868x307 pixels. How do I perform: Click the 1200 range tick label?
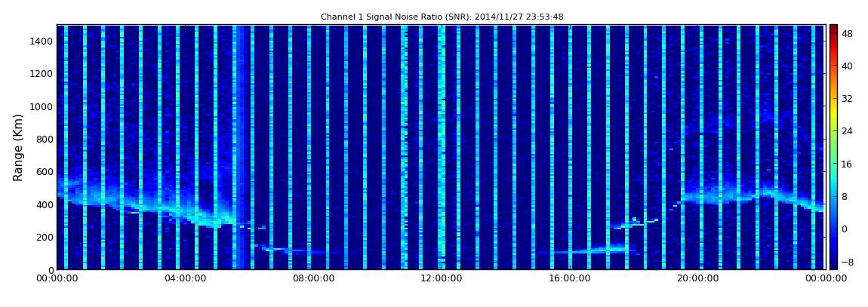click(42, 74)
